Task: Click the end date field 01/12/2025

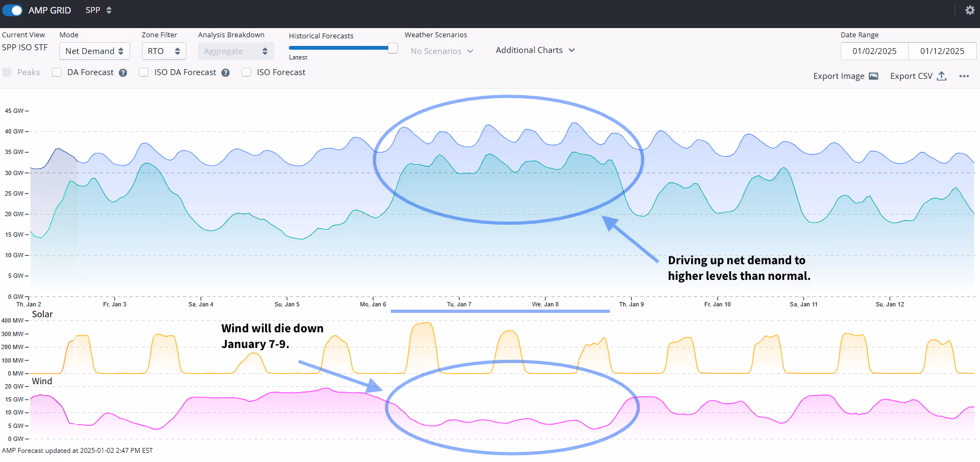Action: (942, 51)
